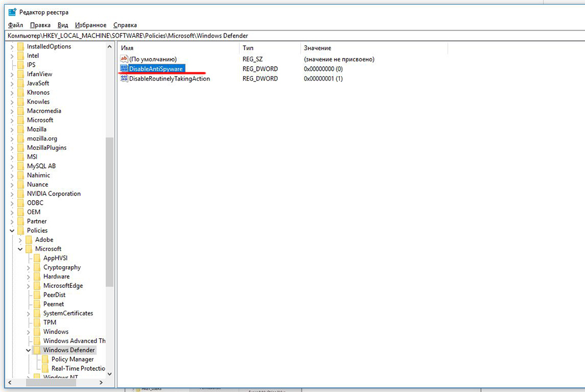Click the DisableAntiSpyware DWORD value icon
The width and height of the screenshot is (585, 392).
(123, 69)
